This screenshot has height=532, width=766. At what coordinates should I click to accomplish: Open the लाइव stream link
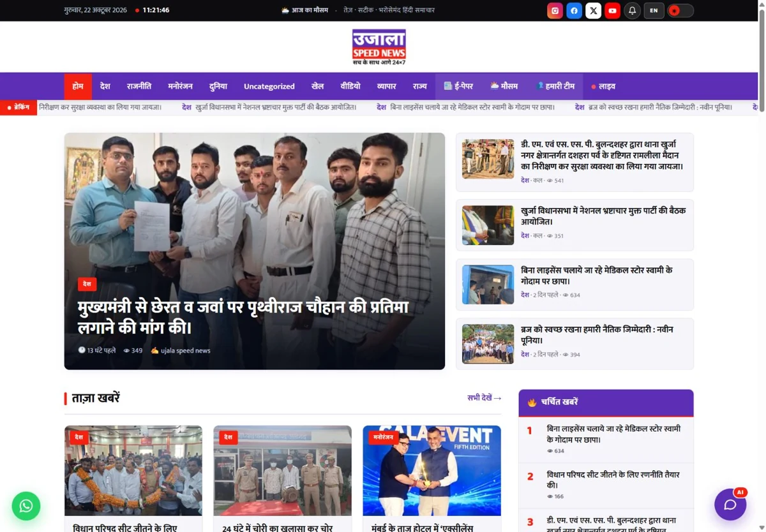(x=603, y=86)
